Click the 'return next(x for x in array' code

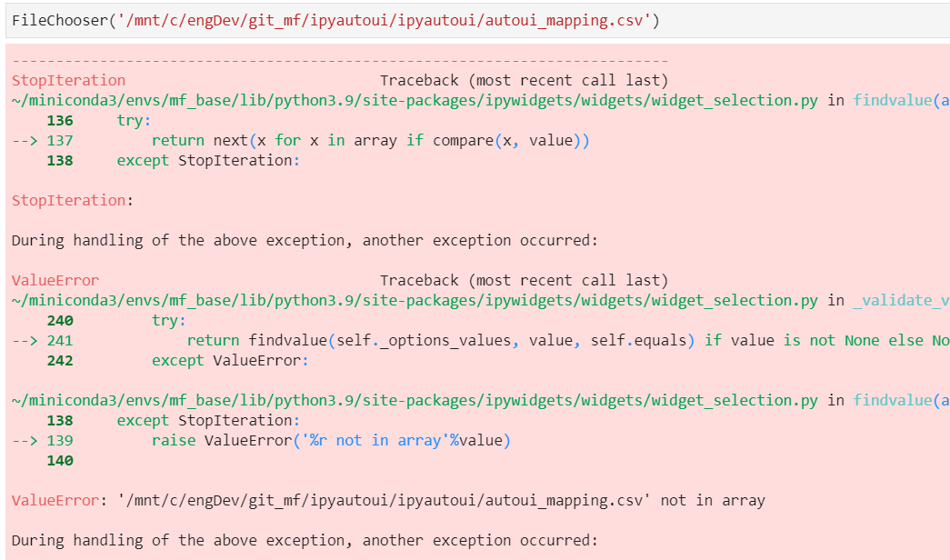pos(370,141)
